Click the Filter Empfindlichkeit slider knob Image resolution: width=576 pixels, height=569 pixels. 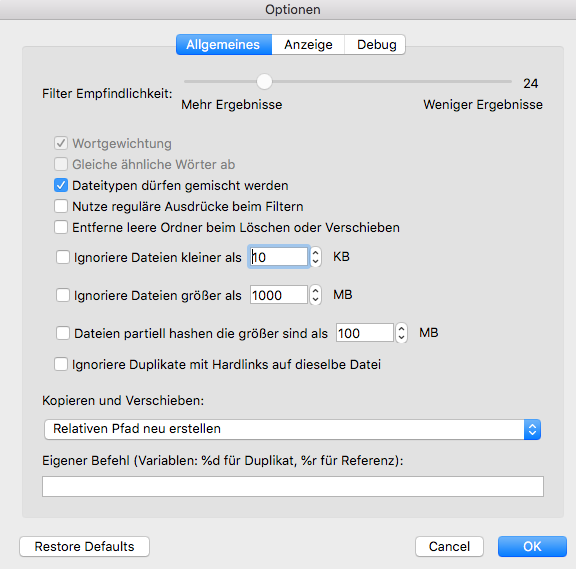(264, 82)
